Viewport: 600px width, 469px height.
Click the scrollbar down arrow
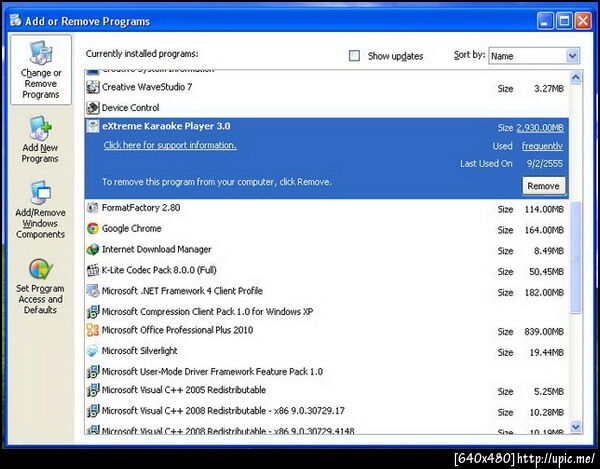click(576, 427)
